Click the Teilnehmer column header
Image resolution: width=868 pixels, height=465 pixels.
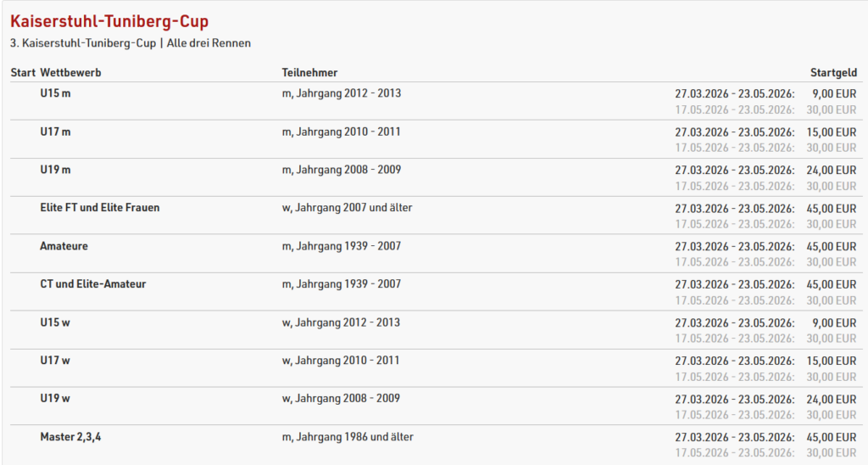(309, 73)
